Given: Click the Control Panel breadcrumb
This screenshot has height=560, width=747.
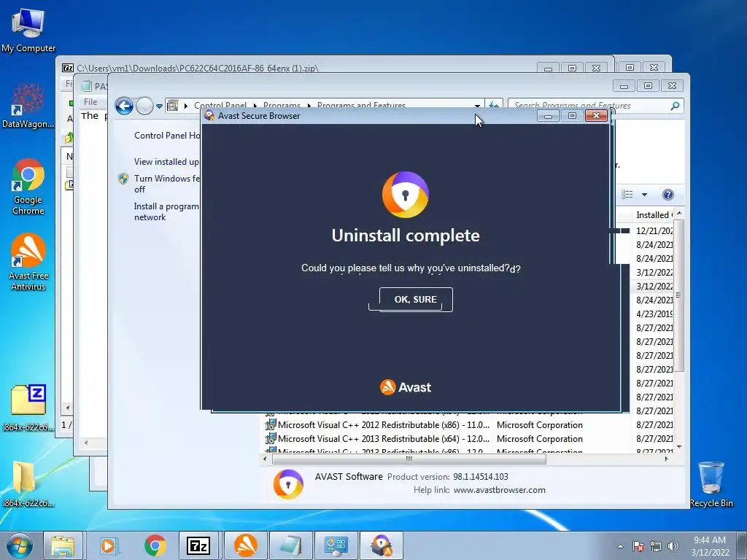Looking at the screenshot, I should [x=220, y=105].
